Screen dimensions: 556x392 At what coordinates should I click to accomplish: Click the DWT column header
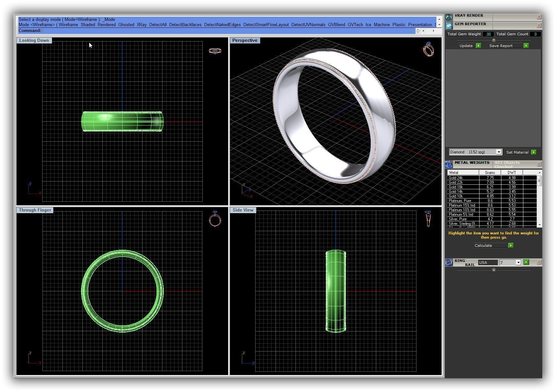coord(512,172)
